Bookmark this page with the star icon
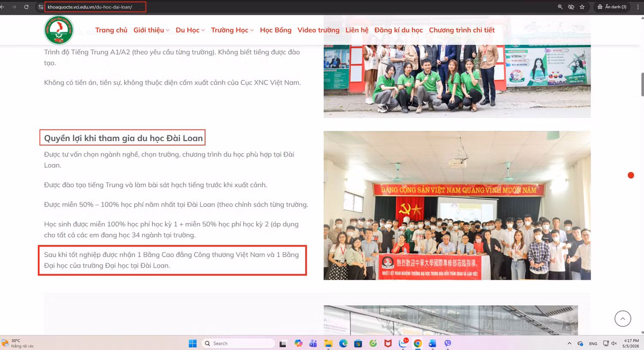 [582, 7]
